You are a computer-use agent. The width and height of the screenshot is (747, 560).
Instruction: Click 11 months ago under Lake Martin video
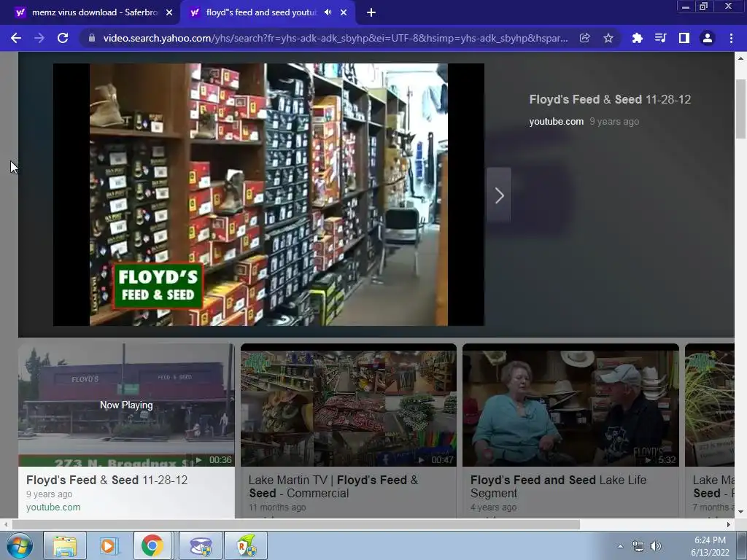276,507
